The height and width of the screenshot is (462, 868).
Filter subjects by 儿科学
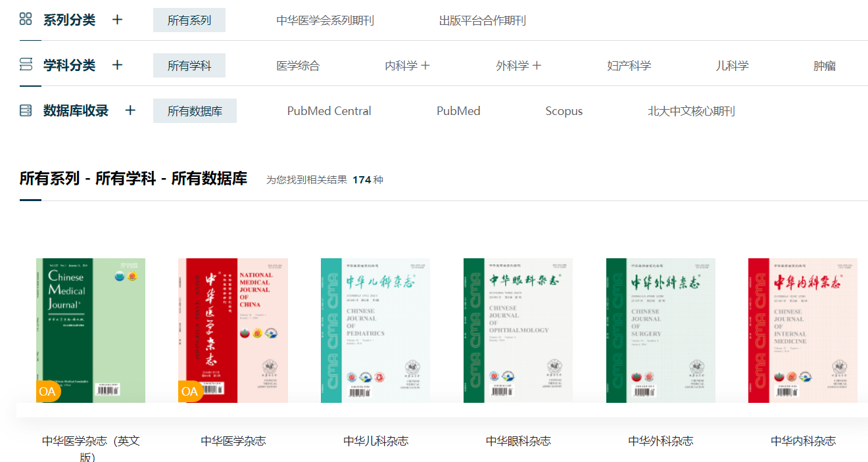pos(733,66)
